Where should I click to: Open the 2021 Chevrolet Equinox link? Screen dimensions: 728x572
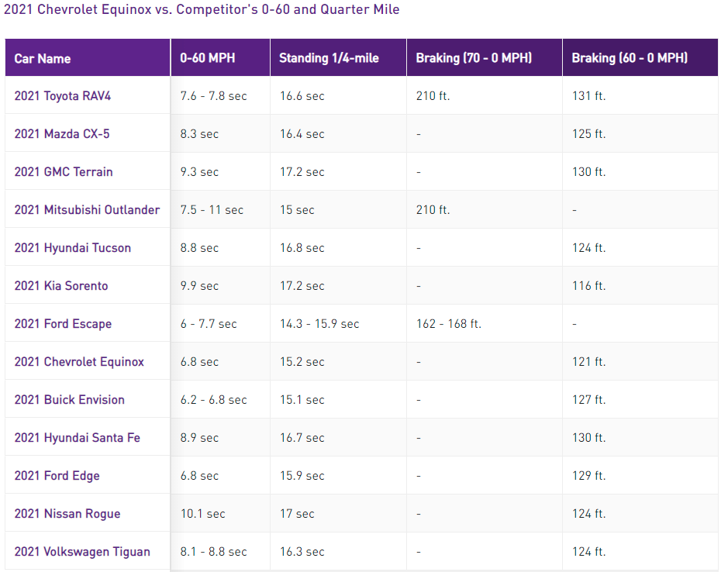(x=79, y=362)
